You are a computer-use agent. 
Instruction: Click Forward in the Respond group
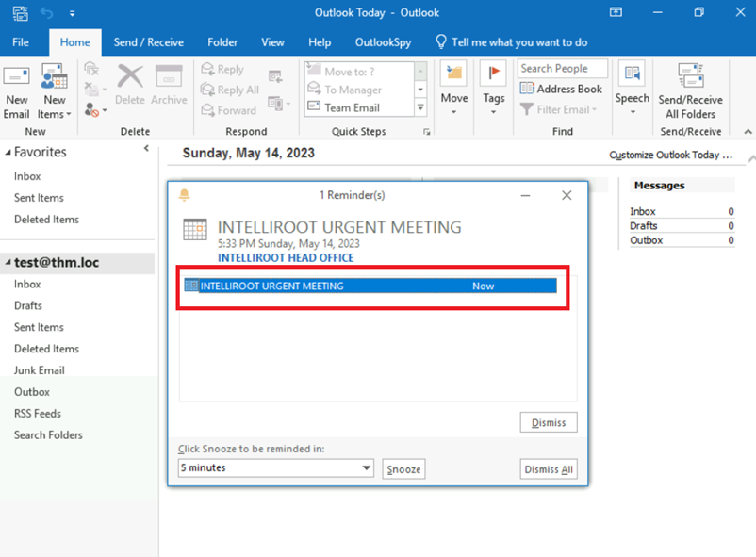click(228, 110)
